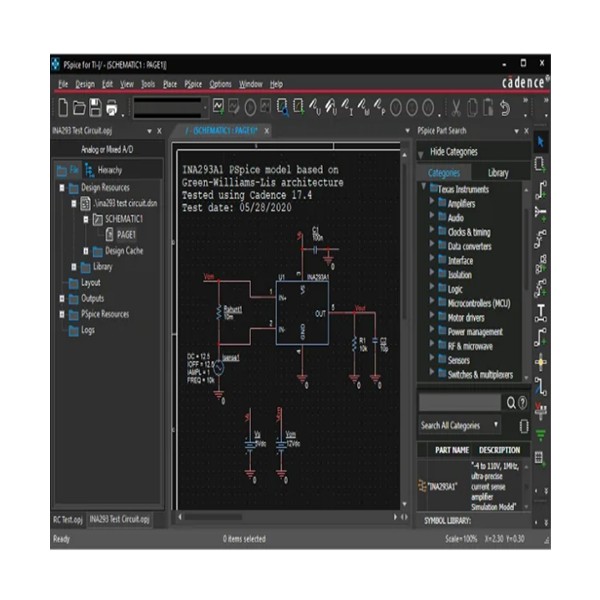Click the add-part toolbar icon with green plus
This screenshot has height=600, width=600.
[298, 107]
